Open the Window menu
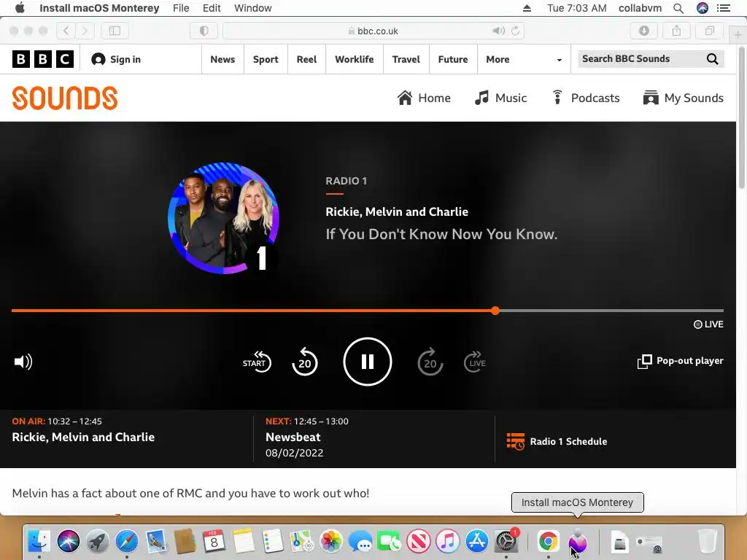Viewport: 747px width, 560px height. click(253, 8)
